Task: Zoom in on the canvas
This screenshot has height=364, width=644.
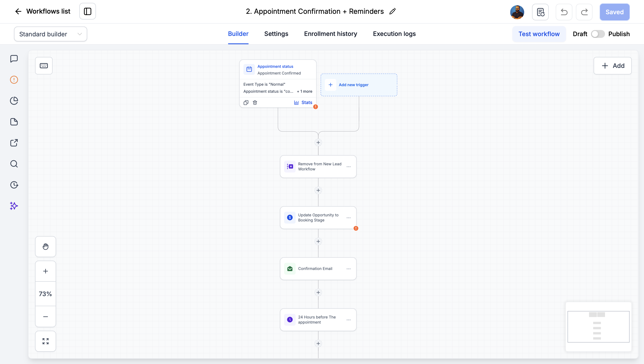Action: tap(46, 271)
